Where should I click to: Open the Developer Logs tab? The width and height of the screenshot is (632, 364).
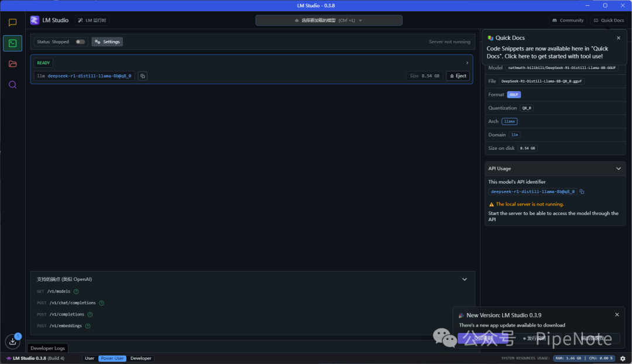pyautogui.click(x=47, y=348)
